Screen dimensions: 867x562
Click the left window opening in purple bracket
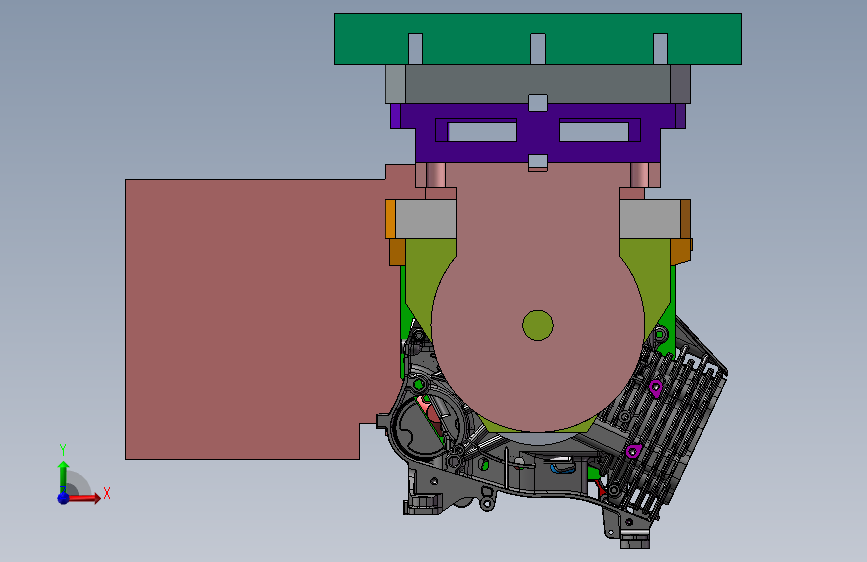(x=482, y=132)
